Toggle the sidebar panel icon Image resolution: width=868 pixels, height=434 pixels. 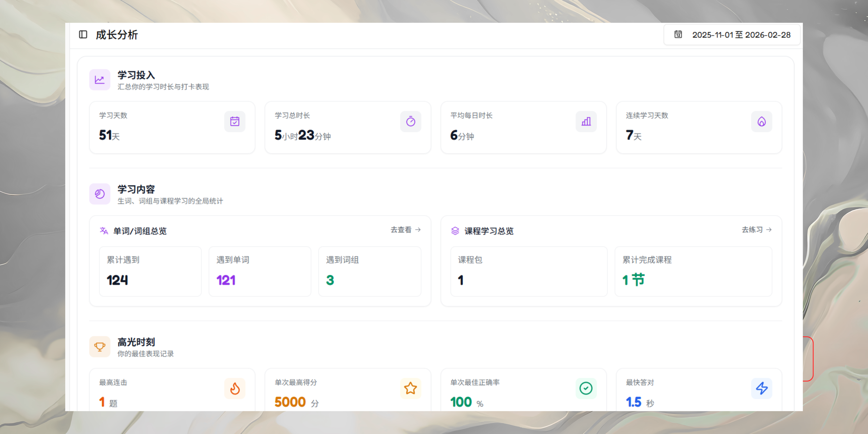pyautogui.click(x=83, y=34)
